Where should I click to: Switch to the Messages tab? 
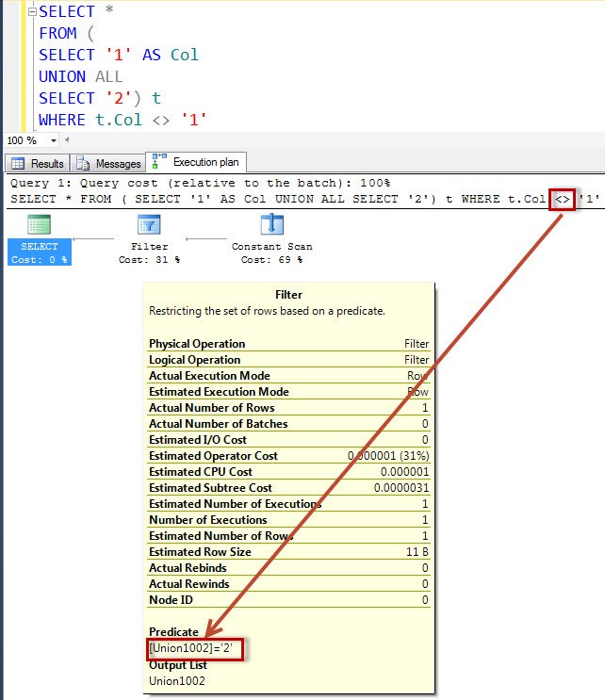point(108,163)
